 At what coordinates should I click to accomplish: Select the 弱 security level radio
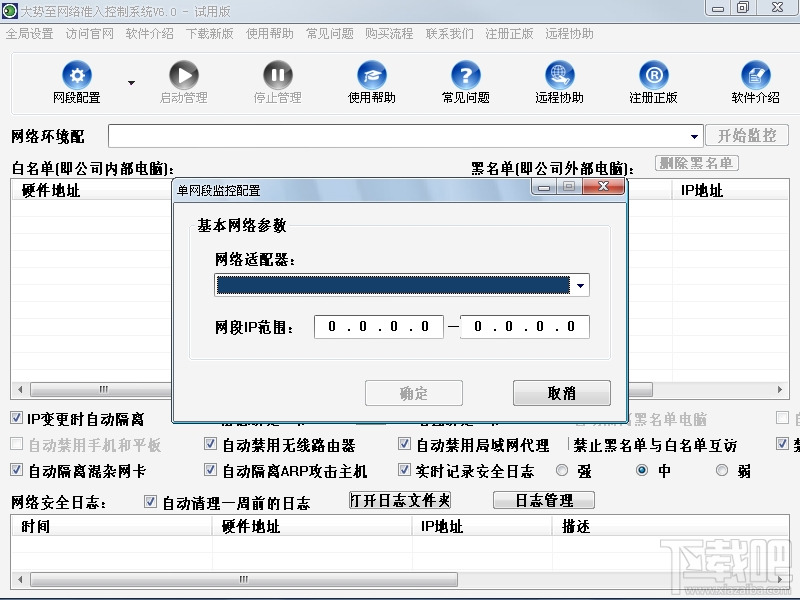click(x=723, y=470)
